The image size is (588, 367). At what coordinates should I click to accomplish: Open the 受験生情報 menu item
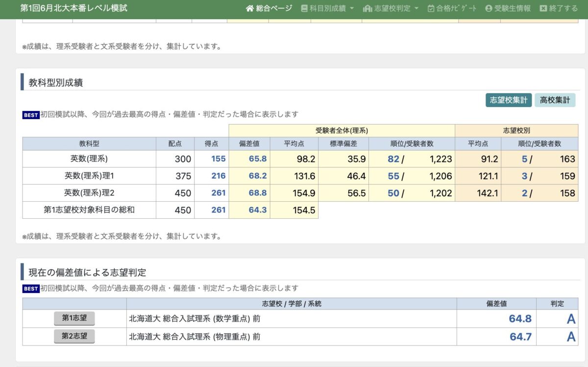point(508,8)
